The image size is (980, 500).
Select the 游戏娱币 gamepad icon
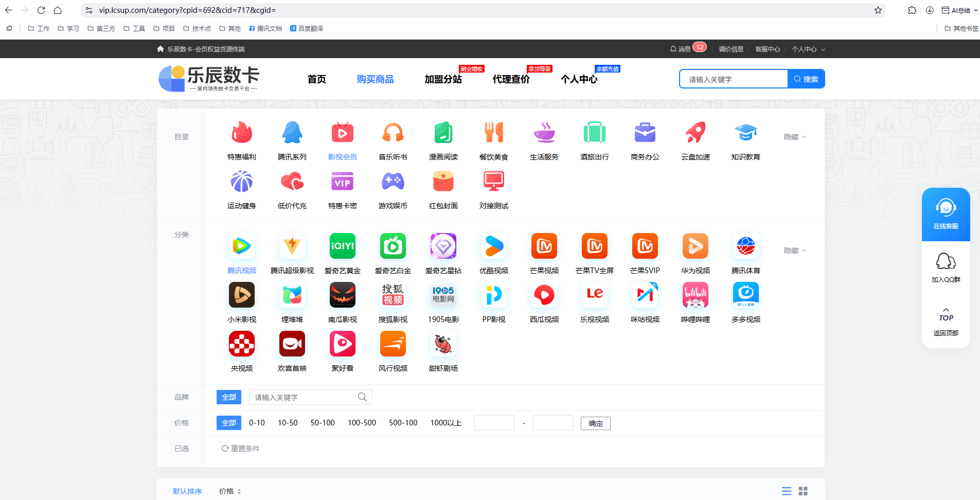[x=393, y=182]
